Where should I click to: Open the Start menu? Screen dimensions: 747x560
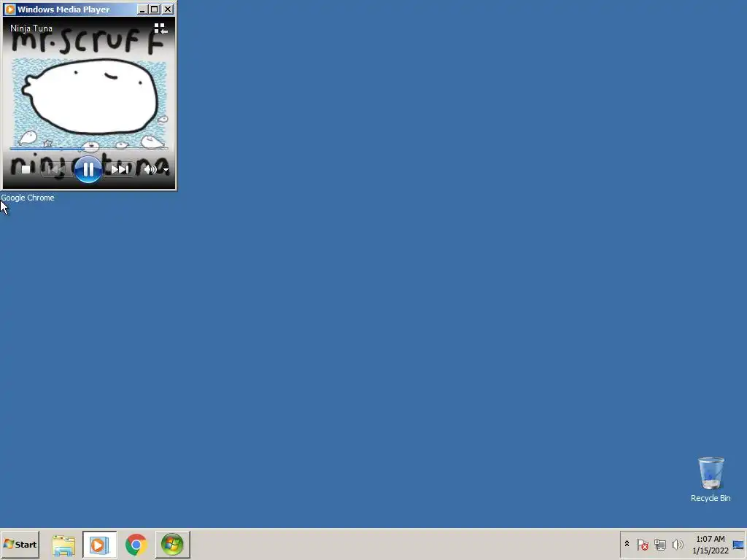pos(20,544)
